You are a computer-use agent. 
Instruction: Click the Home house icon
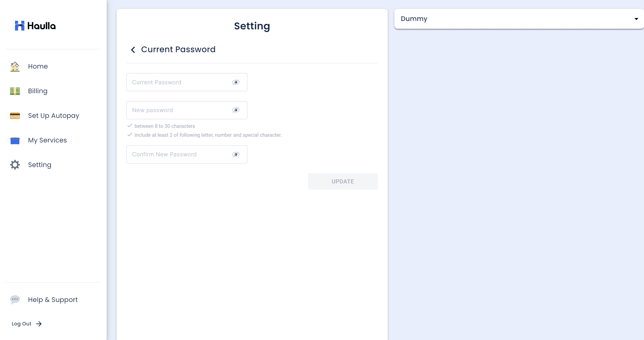(x=15, y=67)
